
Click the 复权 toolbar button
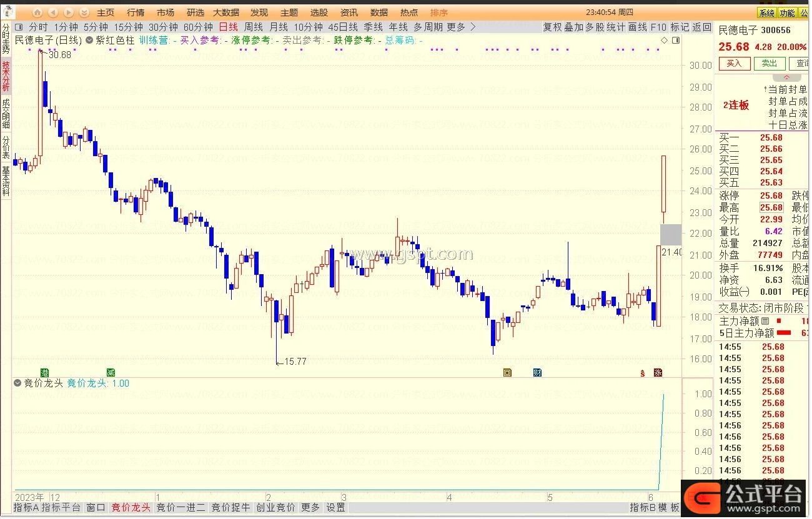(x=552, y=27)
